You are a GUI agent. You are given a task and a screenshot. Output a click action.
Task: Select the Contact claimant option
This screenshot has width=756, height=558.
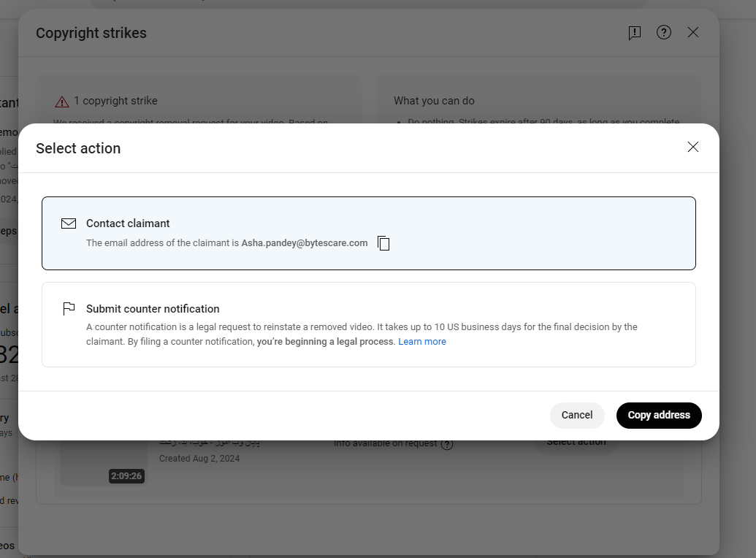[369, 234]
